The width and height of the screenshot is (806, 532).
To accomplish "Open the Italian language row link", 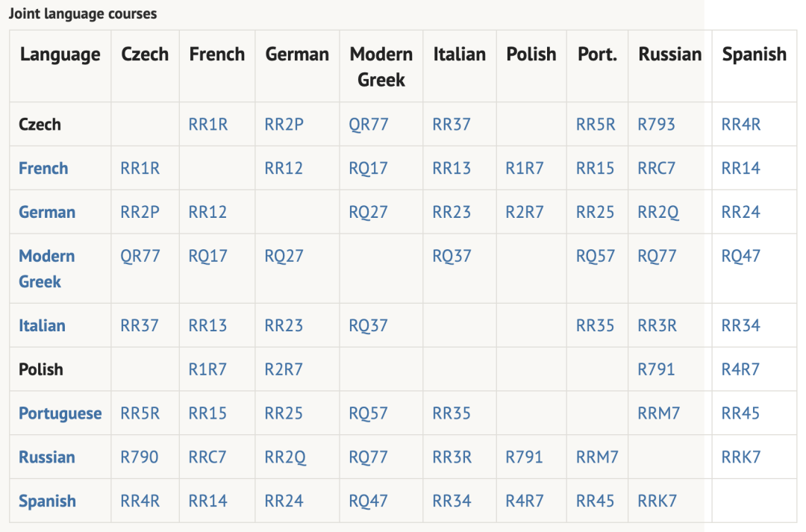I will click(42, 325).
